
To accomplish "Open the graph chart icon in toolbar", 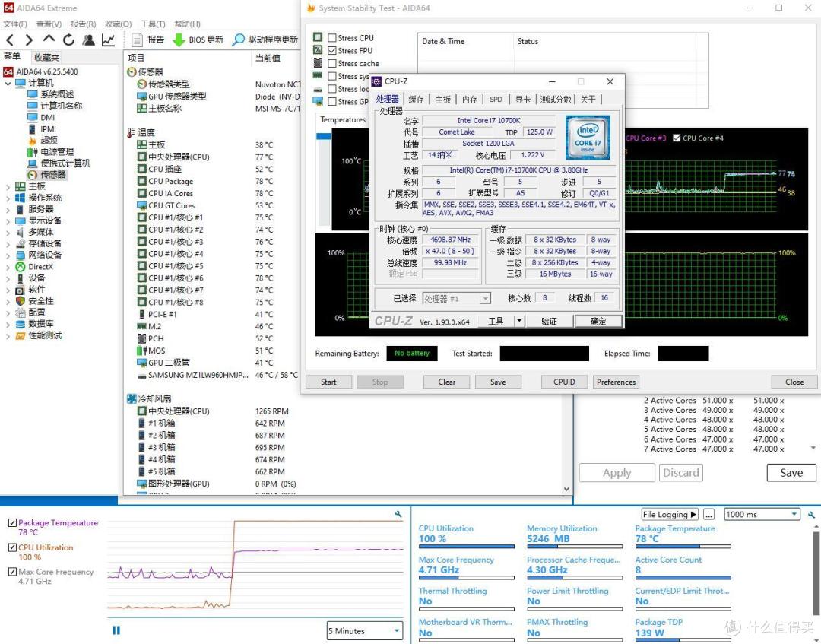I will pos(109,40).
